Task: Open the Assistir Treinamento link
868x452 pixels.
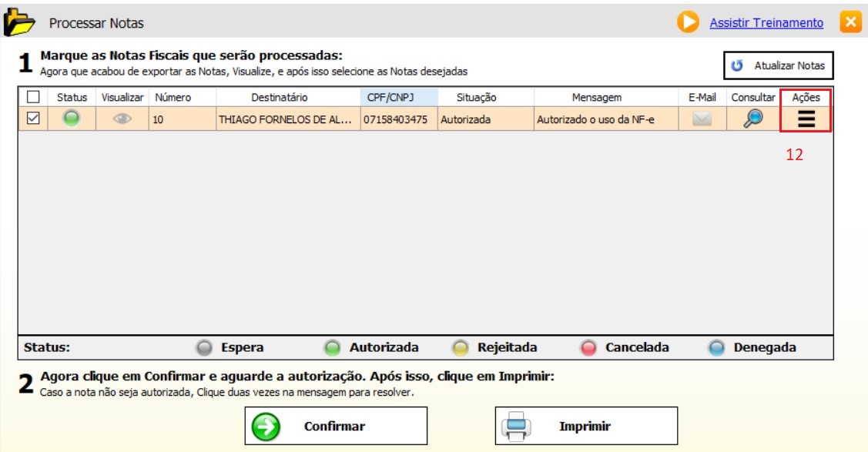Action: coord(766,23)
